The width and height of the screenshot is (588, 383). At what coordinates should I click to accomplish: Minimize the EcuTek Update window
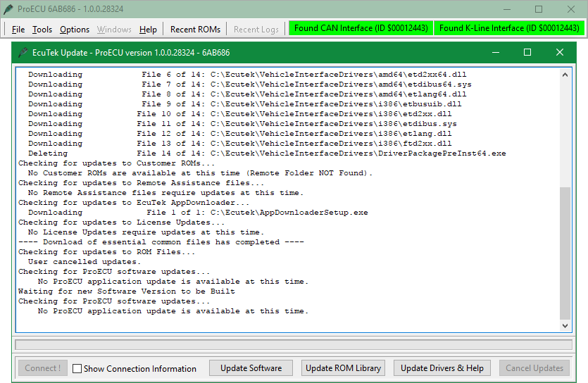(x=496, y=53)
